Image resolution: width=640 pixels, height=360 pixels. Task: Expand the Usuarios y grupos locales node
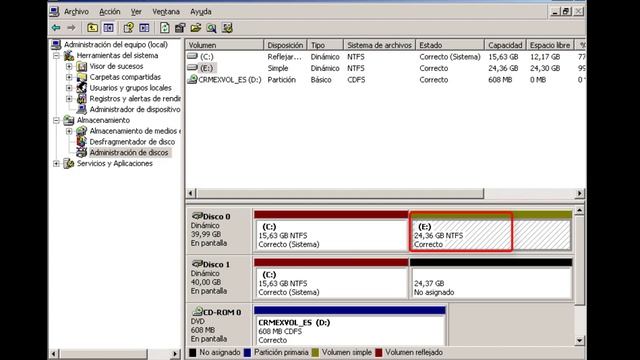point(69,88)
